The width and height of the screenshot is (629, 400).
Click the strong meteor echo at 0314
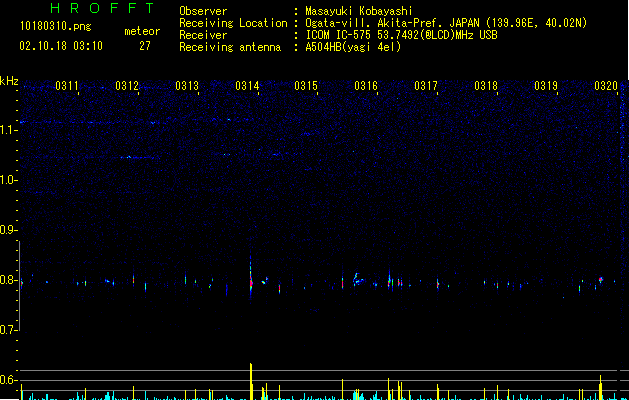click(x=251, y=279)
